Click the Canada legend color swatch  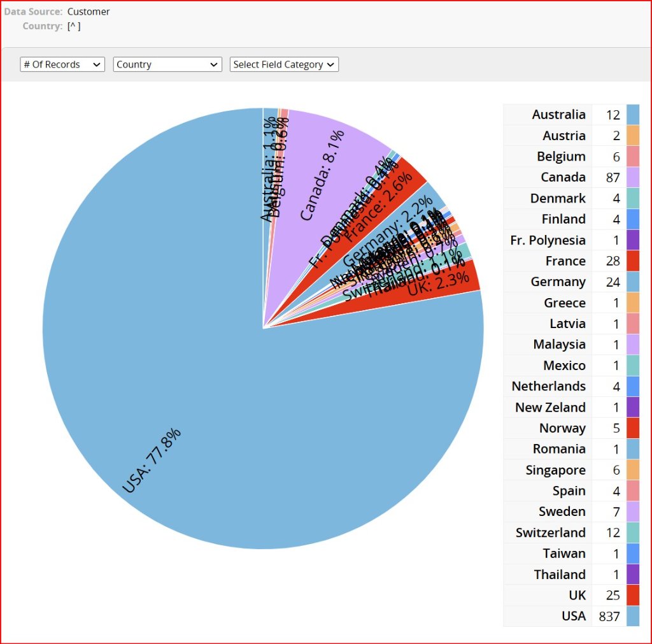632,177
